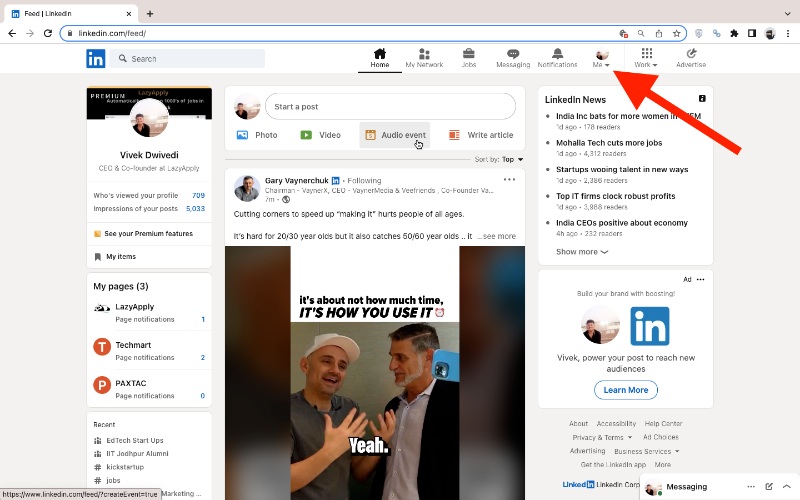Create an Audio event
This screenshot has height=500, width=800.
[395, 135]
